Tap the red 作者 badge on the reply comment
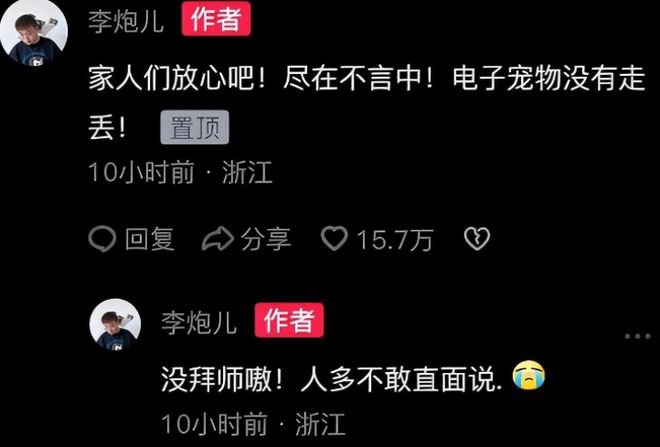Screen dimensions: 660x447 point(289,320)
